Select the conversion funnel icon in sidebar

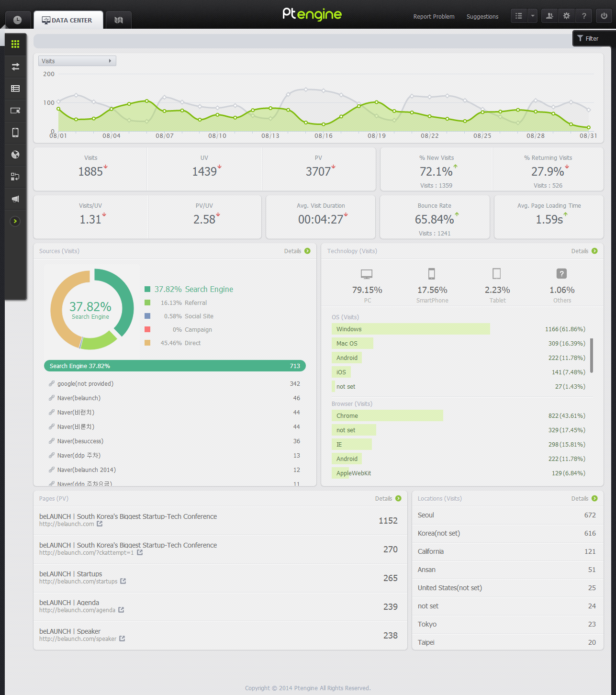click(15, 177)
